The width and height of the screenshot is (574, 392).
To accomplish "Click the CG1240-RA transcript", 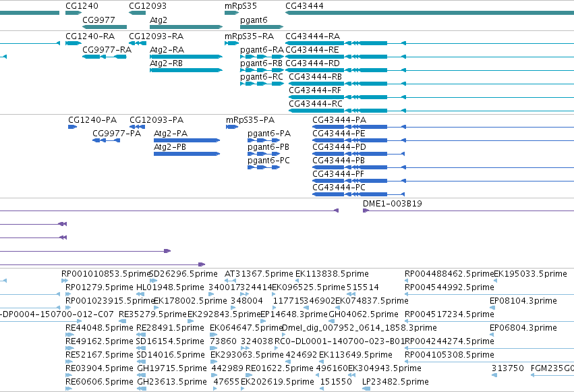I will click(x=74, y=43).
